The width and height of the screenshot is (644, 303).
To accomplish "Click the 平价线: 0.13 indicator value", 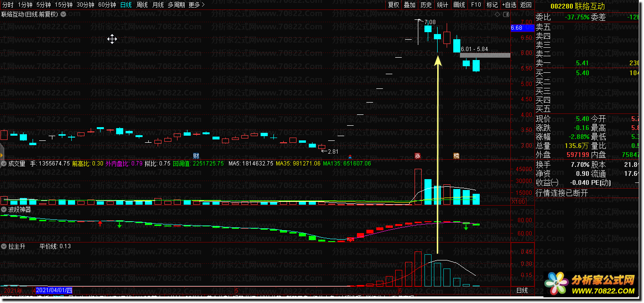I will pos(55,246).
